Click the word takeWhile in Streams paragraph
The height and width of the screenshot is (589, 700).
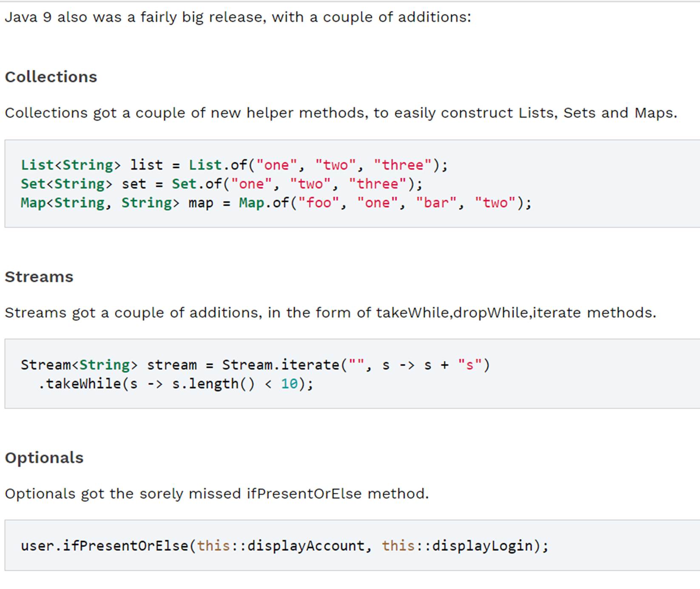pyautogui.click(x=412, y=313)
